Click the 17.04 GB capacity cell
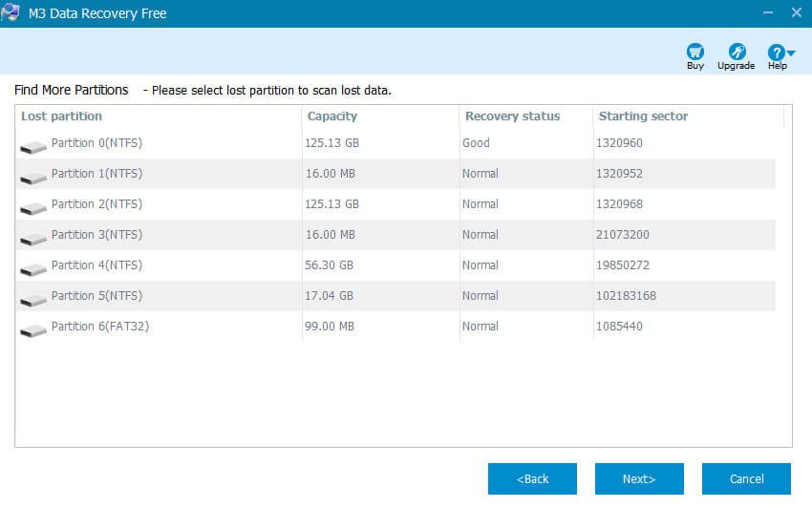This screenshot has width=812, height=508. pos(329,296)
